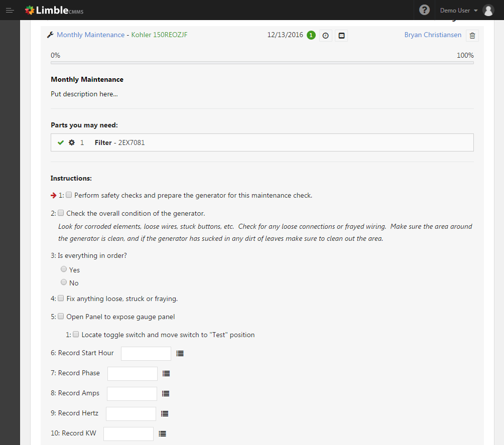Open the Bryan Christiansen user link
Screen dimensions: 504x445
(x=433, y=35)
